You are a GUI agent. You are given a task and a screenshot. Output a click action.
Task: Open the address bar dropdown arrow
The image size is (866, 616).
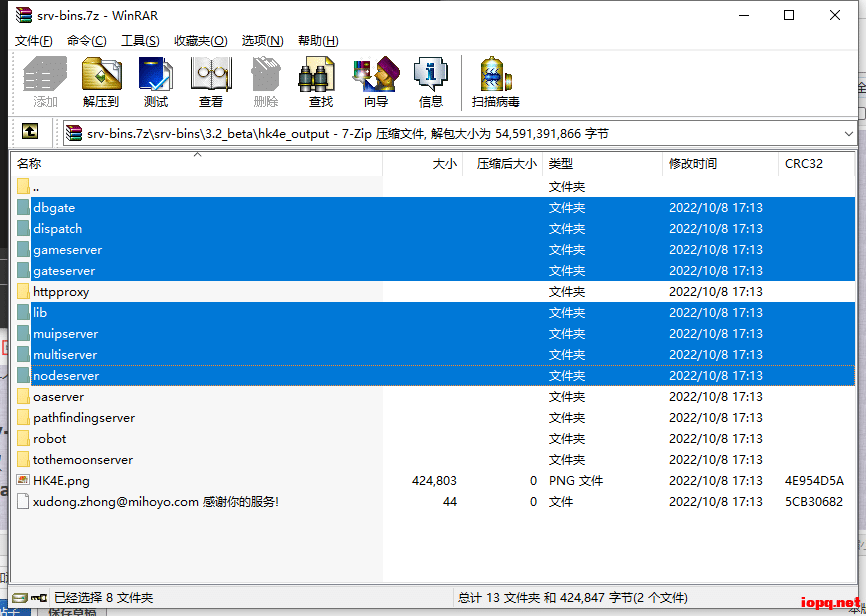pos(850,132)
